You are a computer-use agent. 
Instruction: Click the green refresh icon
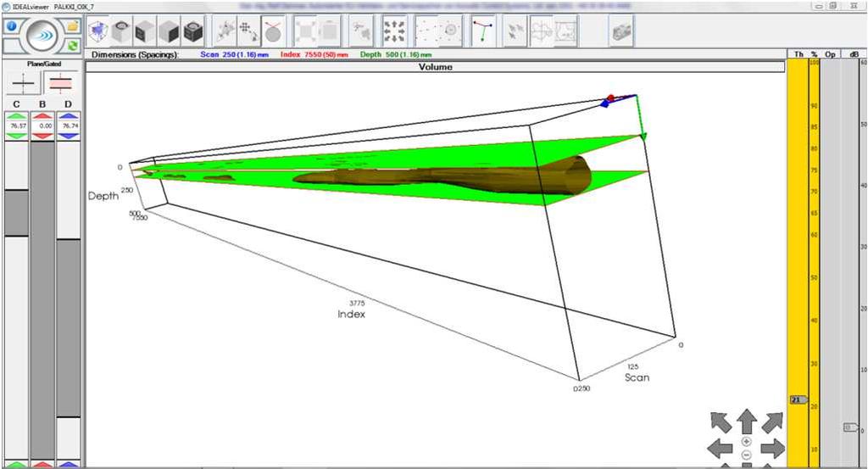click(x=73, y=46)
